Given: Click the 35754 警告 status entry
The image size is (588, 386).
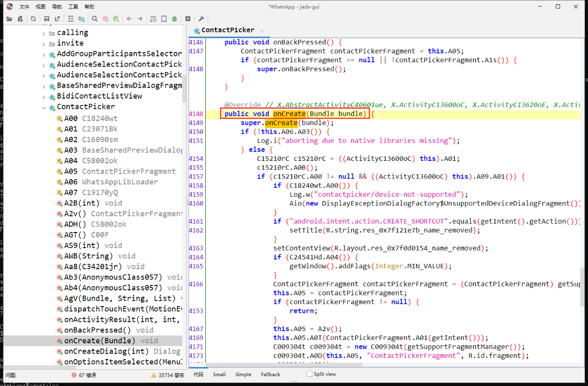Looking at the screenshot, I should click(x=167, y=375).
